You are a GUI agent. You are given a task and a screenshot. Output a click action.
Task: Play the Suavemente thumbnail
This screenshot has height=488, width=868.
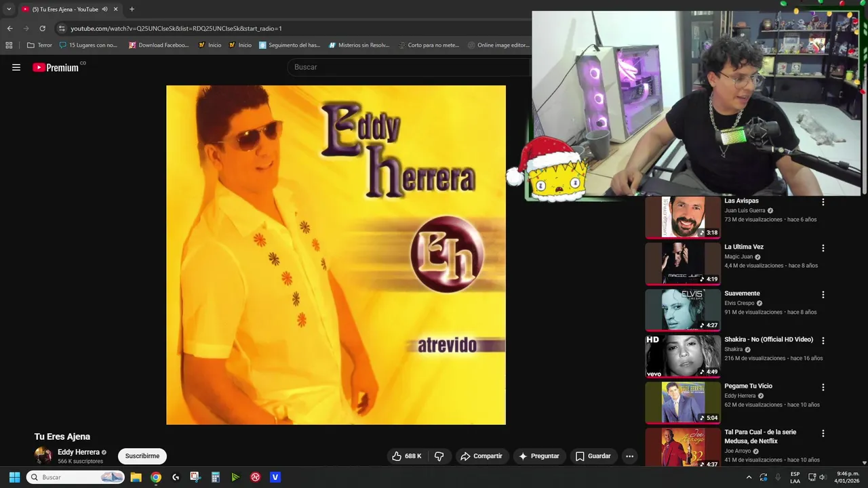pyautogui.click(x=683, y=310)
